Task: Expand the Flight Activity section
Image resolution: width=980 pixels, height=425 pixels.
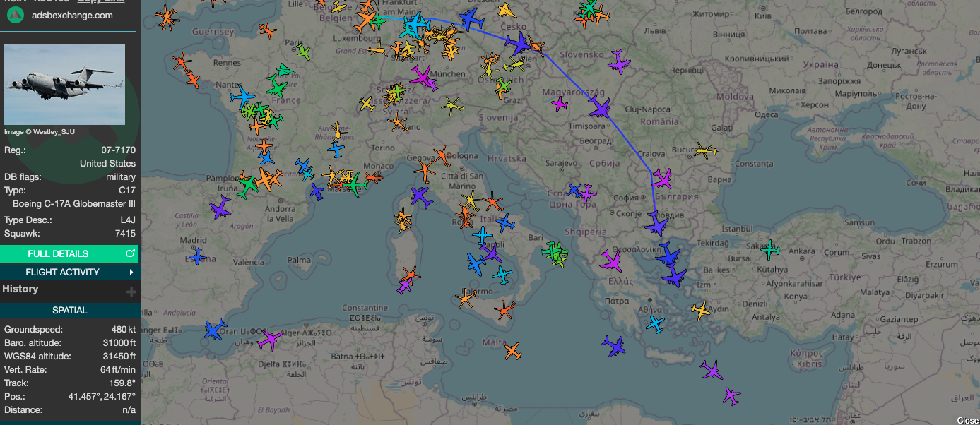Action: coord(69,272)
